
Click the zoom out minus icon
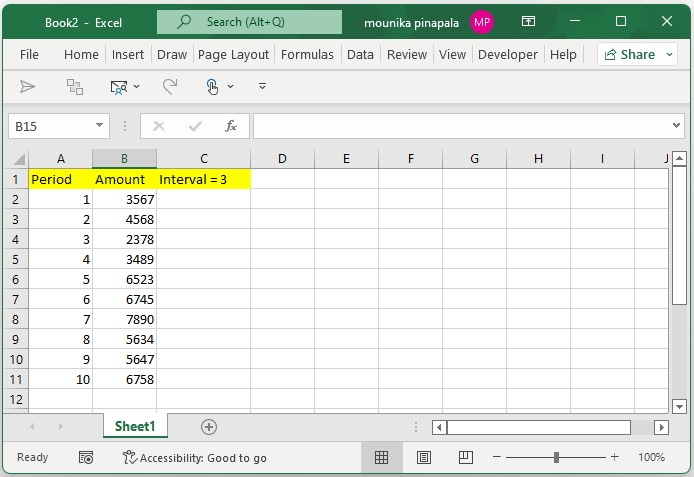coord(497,457)
